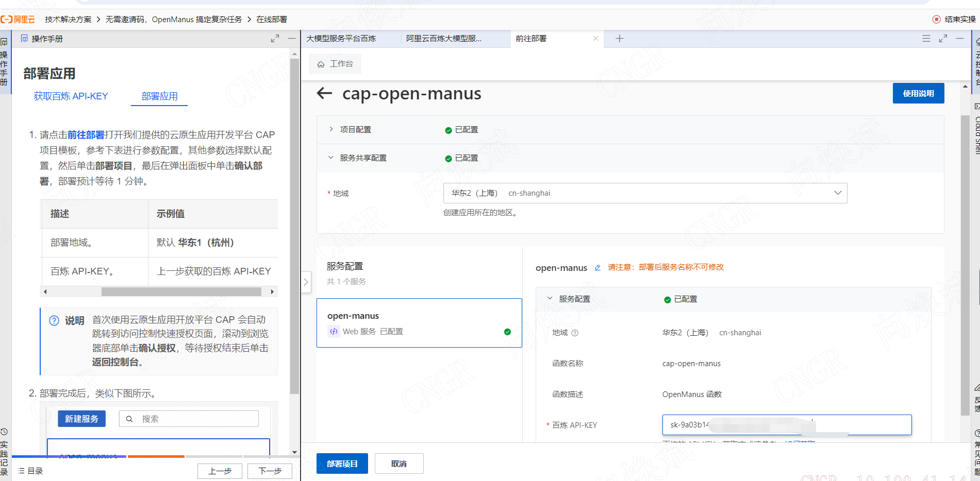
Task: Click the 目录 contents toggle
Action: point(30,471)
